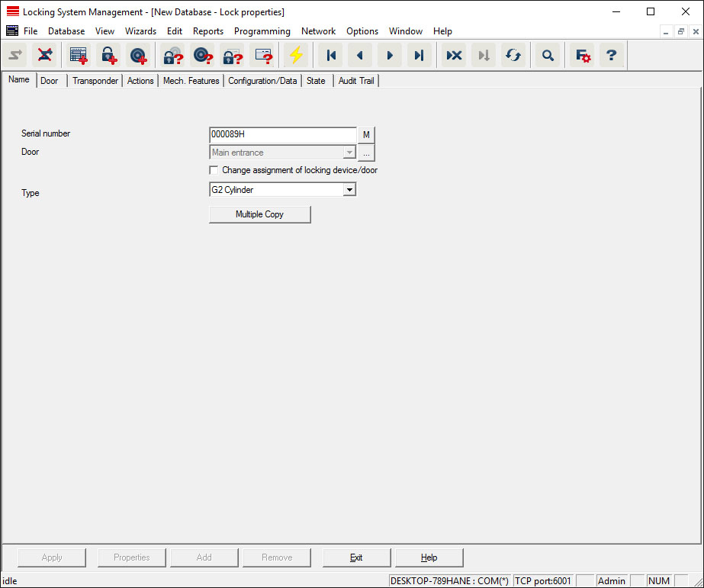Expand the Door dropdown showing Main entrance

[349, 153]
